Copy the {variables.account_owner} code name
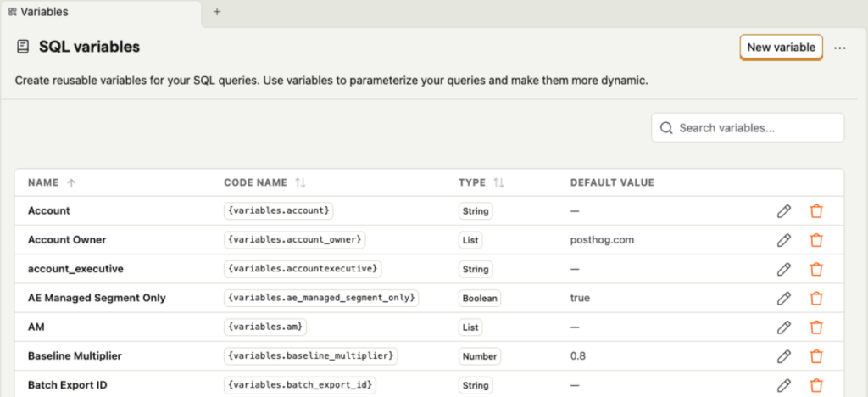Viewport: 868px width, 397px height. 296,240
